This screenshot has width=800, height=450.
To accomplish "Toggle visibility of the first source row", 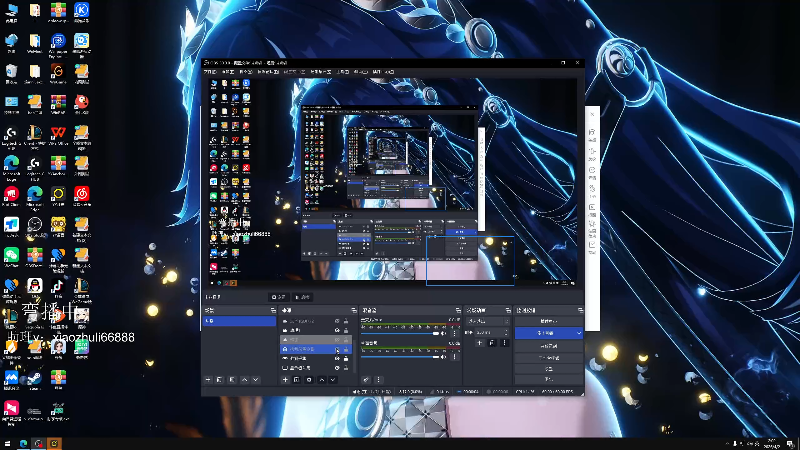I will [337, 321].
